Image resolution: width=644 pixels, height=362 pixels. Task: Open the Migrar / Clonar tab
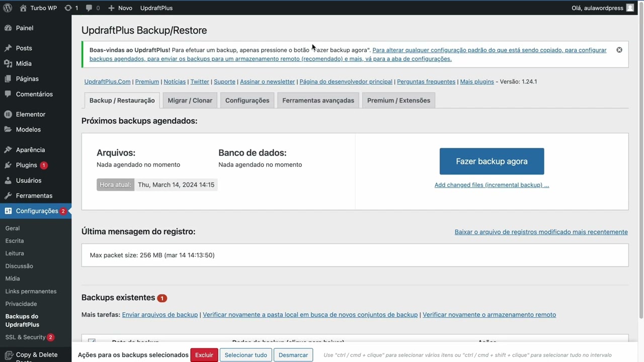(x=190, y=101)
